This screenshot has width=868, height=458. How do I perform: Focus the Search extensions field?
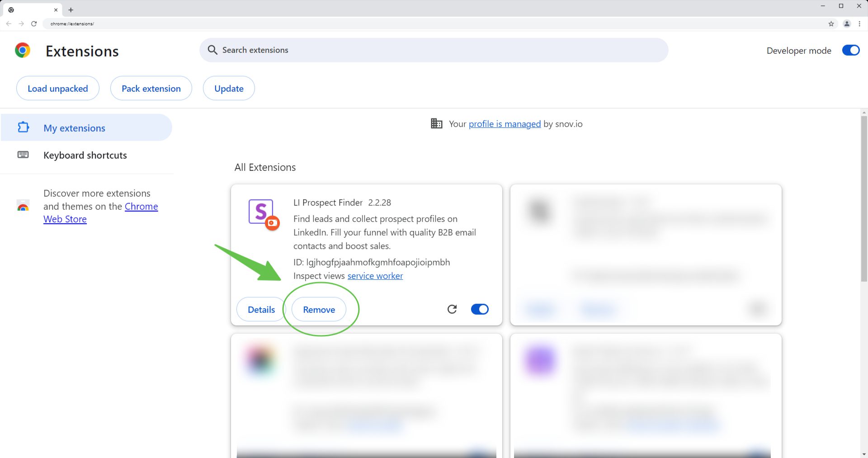434,50
